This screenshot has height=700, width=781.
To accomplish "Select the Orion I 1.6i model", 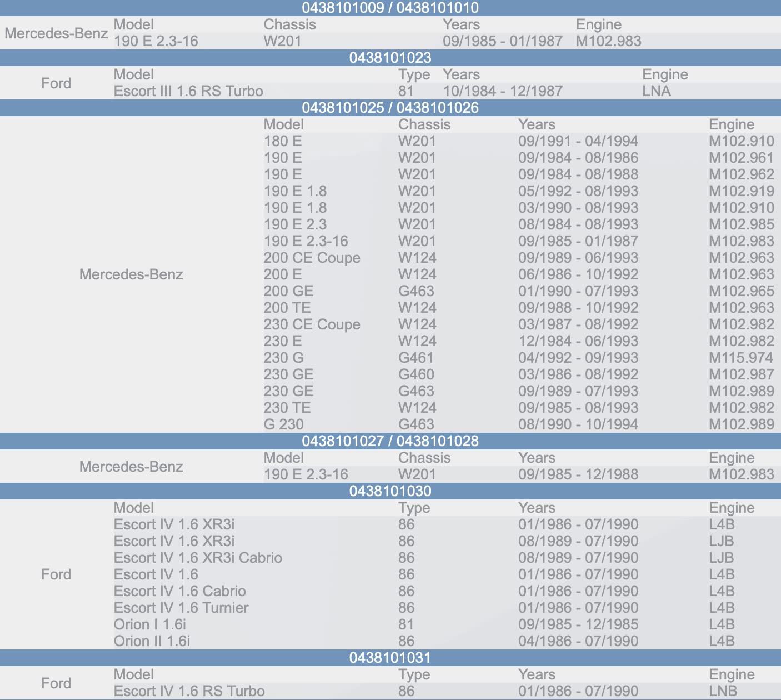I will (x=150, y=624).
